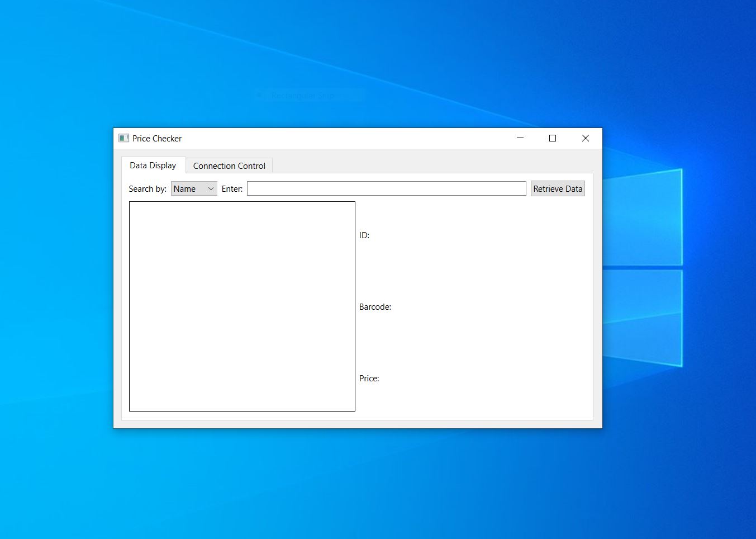Click the Windows logo on desktop wallpaper

pyautogui.click(x=643, y=267)
